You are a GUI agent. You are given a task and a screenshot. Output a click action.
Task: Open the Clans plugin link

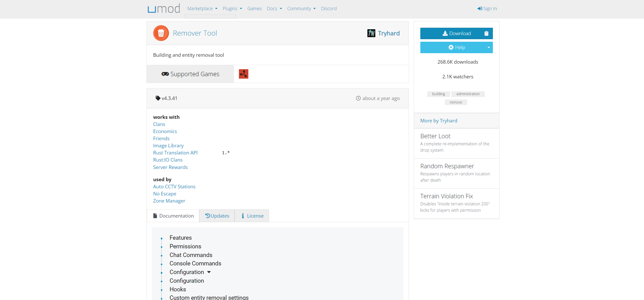click(159, 124)
